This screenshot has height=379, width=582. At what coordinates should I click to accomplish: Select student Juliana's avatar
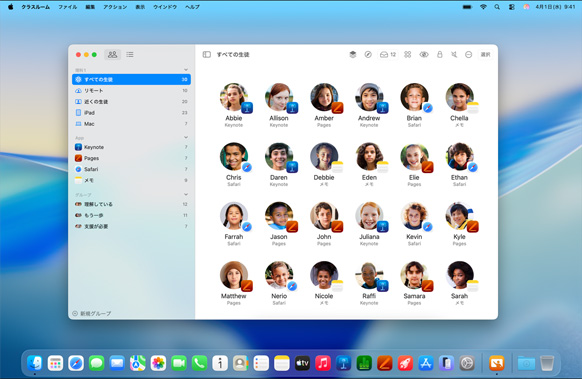pos(369,216)
